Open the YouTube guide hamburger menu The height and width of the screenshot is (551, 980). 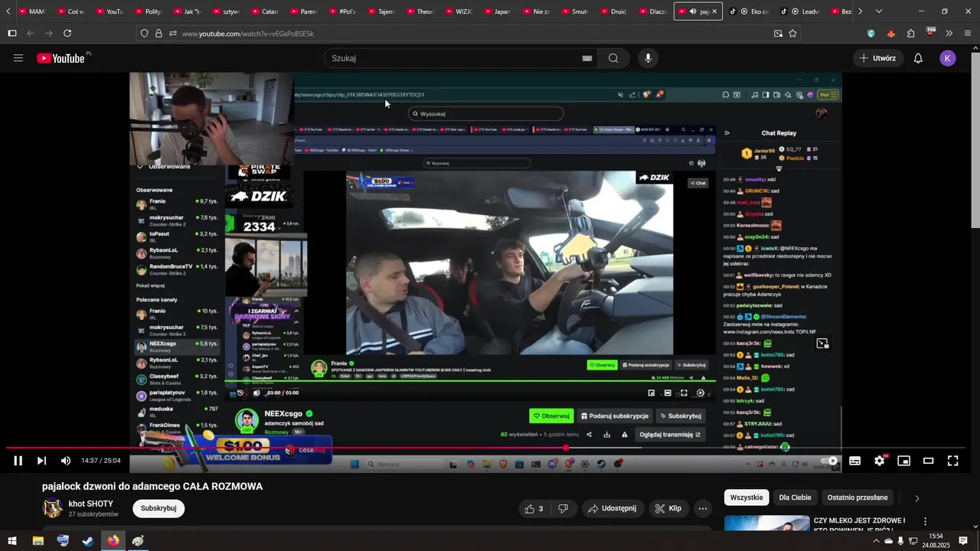coord(18,58)
